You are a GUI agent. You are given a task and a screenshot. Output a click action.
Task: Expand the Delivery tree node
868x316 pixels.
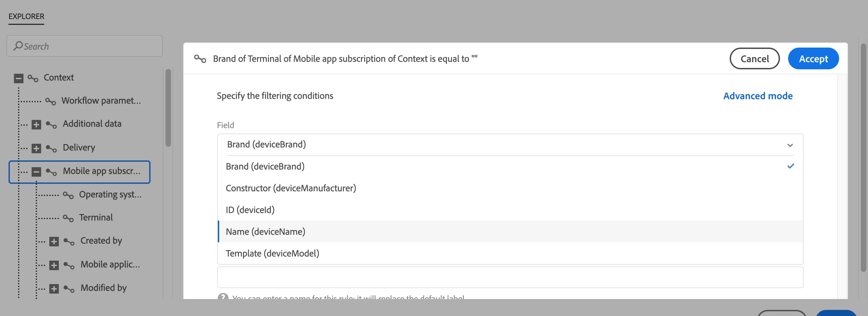click(36, 148)
